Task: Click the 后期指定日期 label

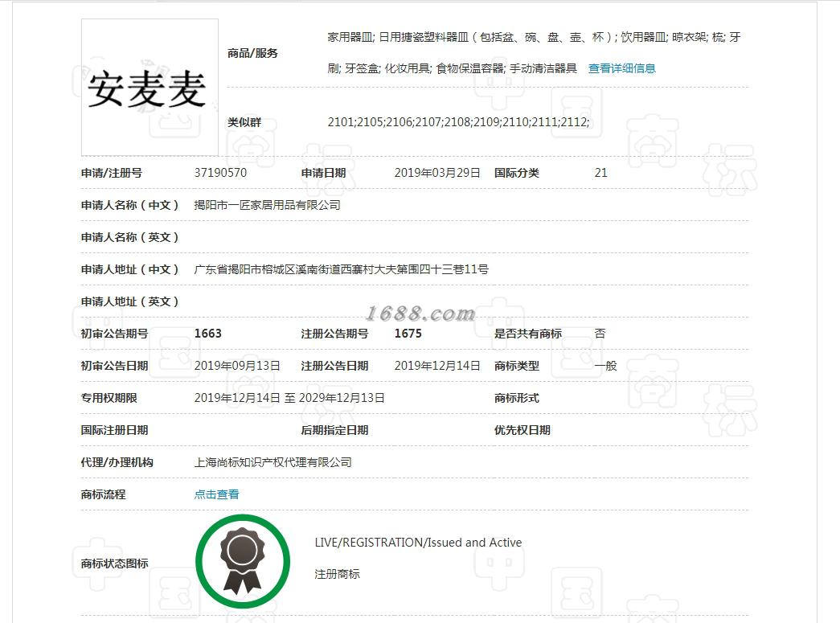Action: [335, 430]
